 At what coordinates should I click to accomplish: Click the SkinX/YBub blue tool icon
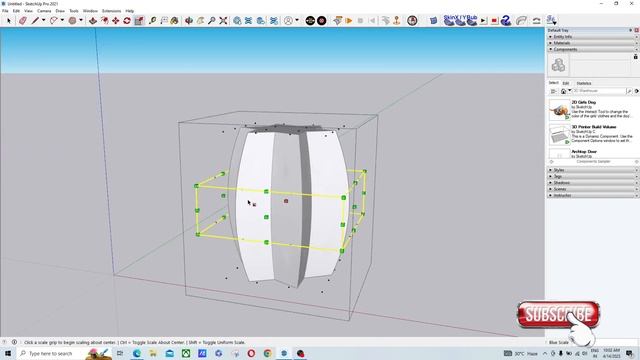460,20
